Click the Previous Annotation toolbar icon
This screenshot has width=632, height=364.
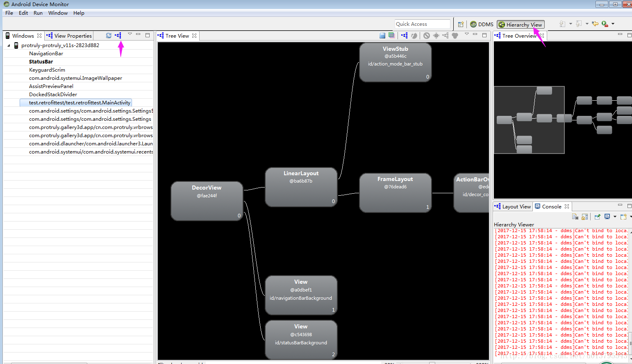tap(579, 24)
